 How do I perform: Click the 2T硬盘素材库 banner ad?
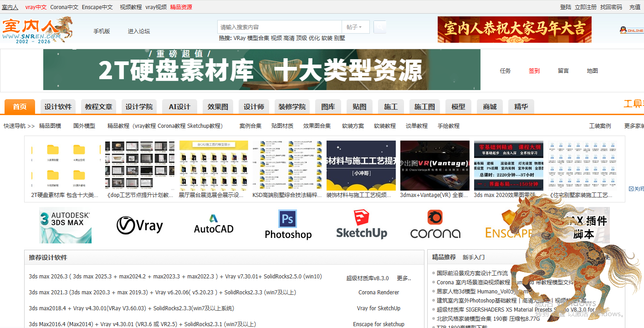tap(262, 70)
